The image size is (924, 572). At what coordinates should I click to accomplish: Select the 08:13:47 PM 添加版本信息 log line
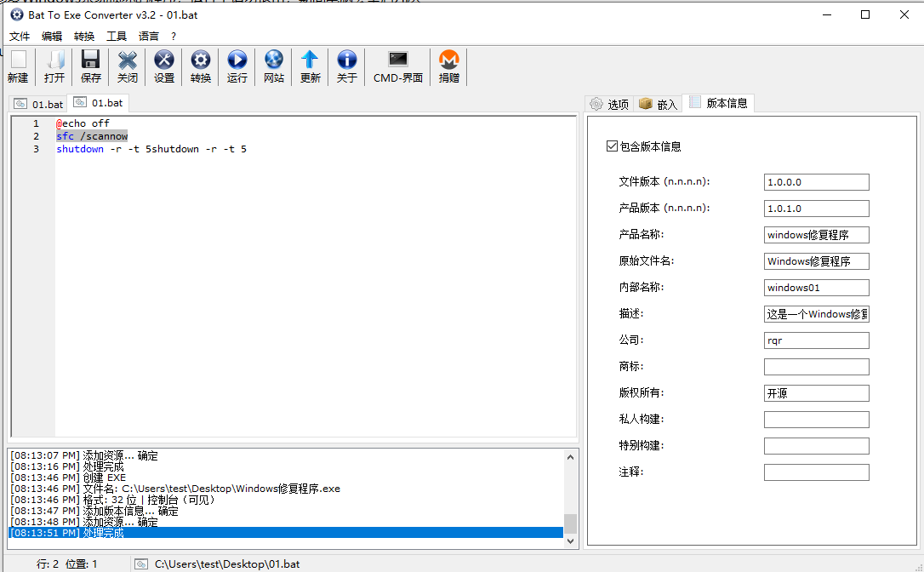94,512
